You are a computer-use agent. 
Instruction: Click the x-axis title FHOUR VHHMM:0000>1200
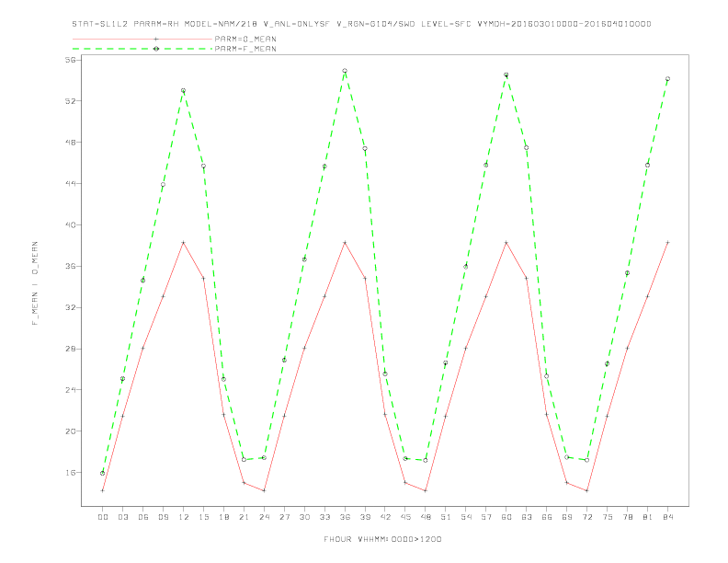point(382,539)
